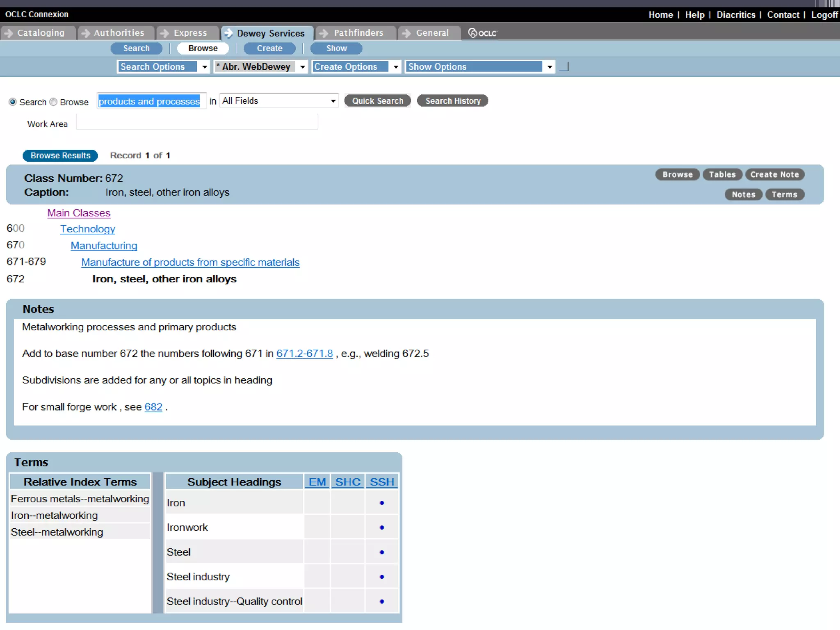The height and width of the screenshot is (630, 840).
Task: Click the SSH bullet for Steel industry
Action: pyautogui.click(x=381, y=577)
